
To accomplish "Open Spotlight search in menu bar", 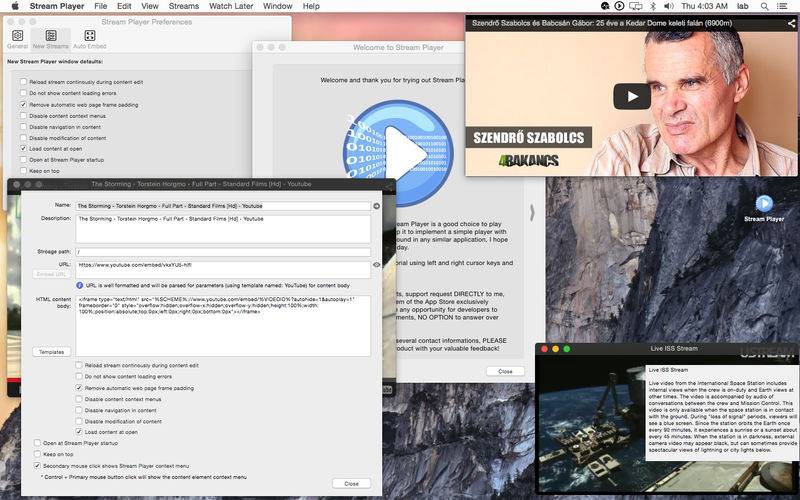I will coord(764,6).
